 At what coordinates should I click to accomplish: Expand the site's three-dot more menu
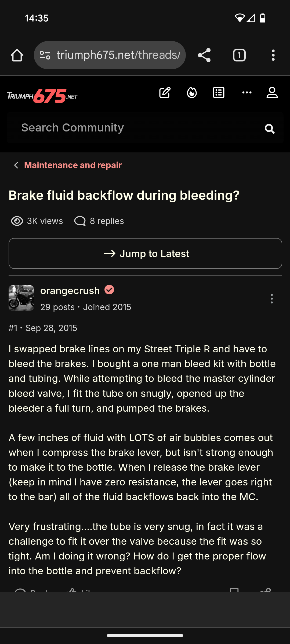pos(247,93)
